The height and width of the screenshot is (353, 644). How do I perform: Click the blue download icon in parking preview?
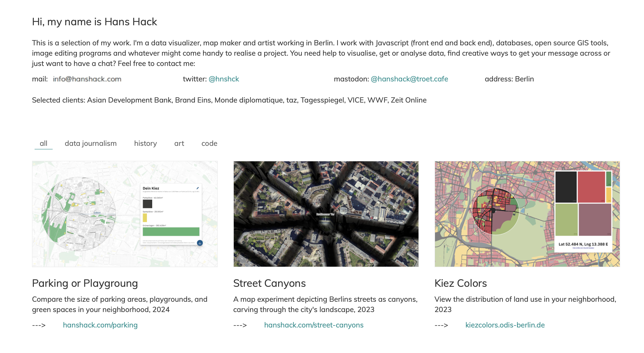(200, 243)
